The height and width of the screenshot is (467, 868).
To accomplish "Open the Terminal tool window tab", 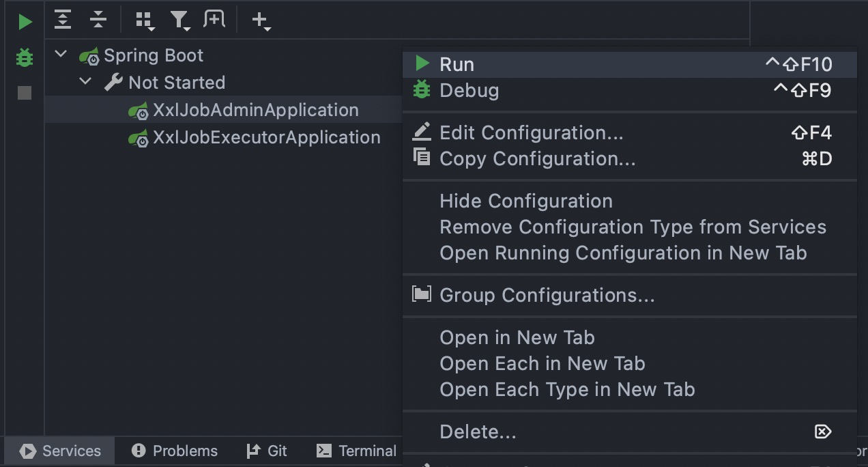I will click(x=357, y=451).
